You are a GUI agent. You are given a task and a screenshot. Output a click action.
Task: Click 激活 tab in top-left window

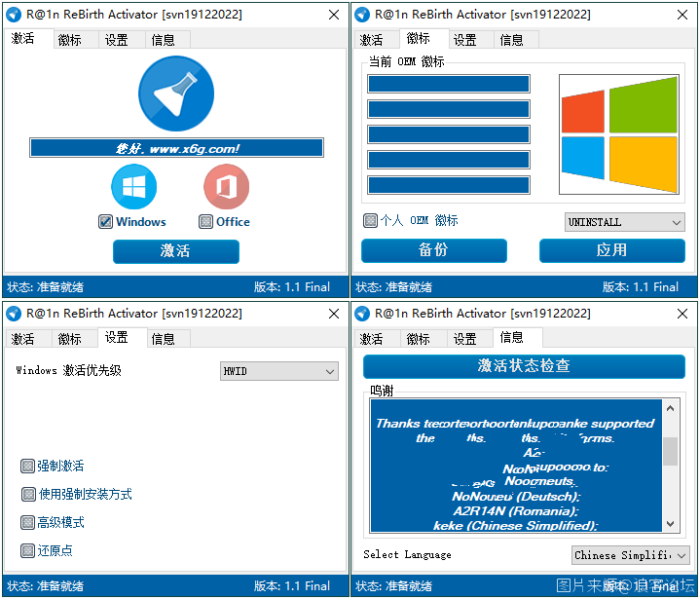[x=28, y=38]
